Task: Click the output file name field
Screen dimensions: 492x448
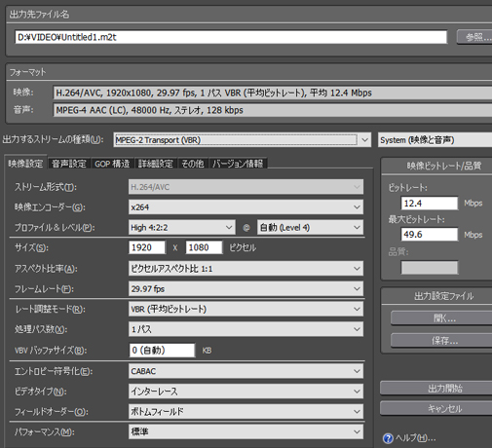Action: pyautogui.click(x=231, y=37)
